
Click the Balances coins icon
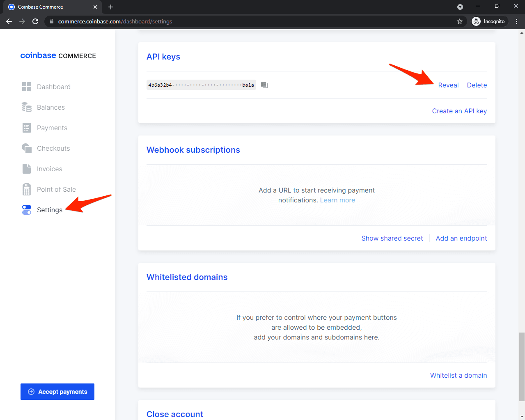[27, 107]
